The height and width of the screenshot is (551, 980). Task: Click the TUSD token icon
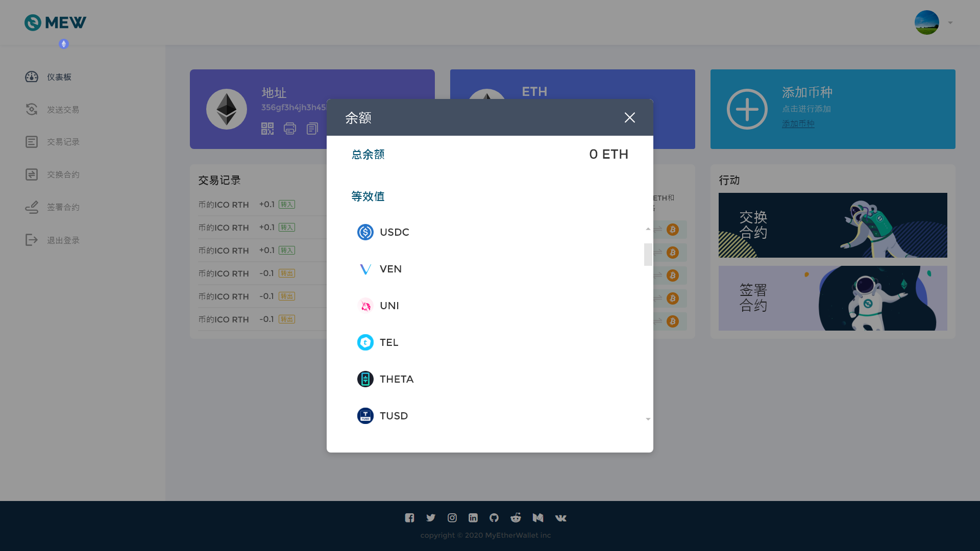(x=365, y=416)
